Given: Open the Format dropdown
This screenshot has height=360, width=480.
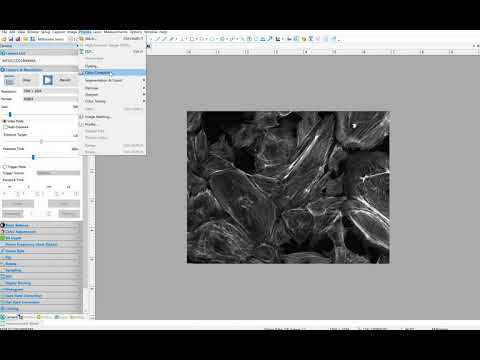Looking at the screenshot, I should [x=50, y=99].
